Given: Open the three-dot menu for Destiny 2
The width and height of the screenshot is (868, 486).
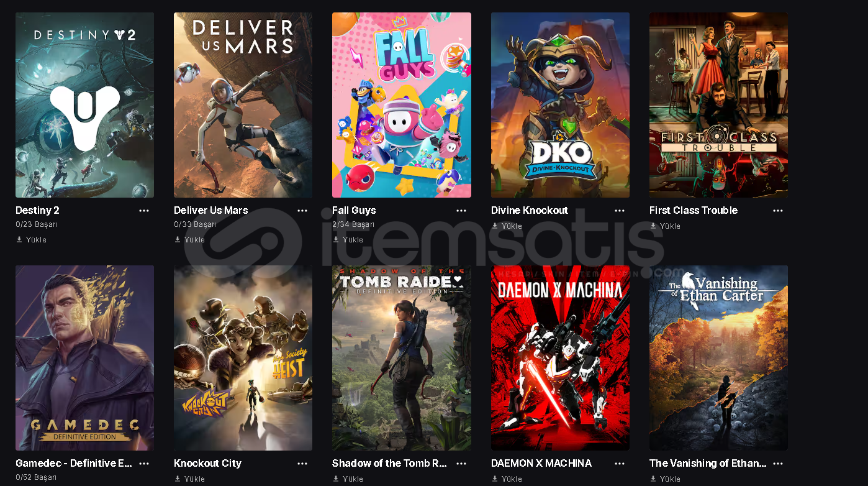Looking at the screenshot, I should [x=144, y=211].
